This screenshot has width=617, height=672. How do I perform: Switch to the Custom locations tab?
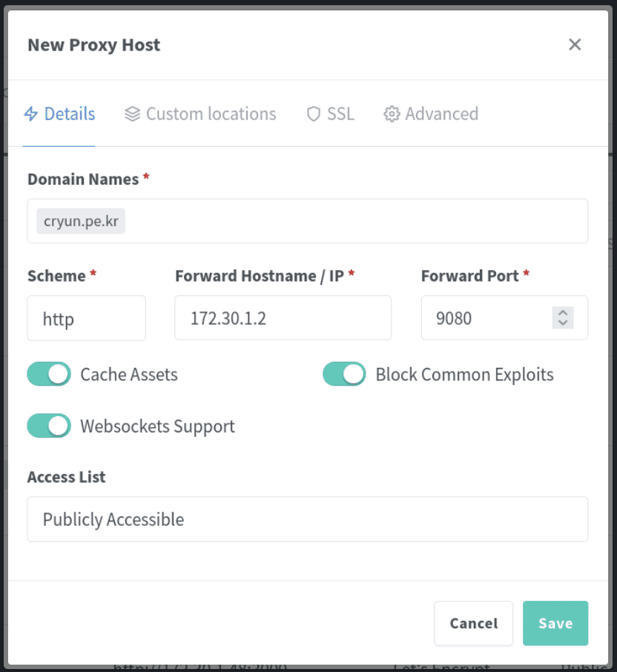200,114
